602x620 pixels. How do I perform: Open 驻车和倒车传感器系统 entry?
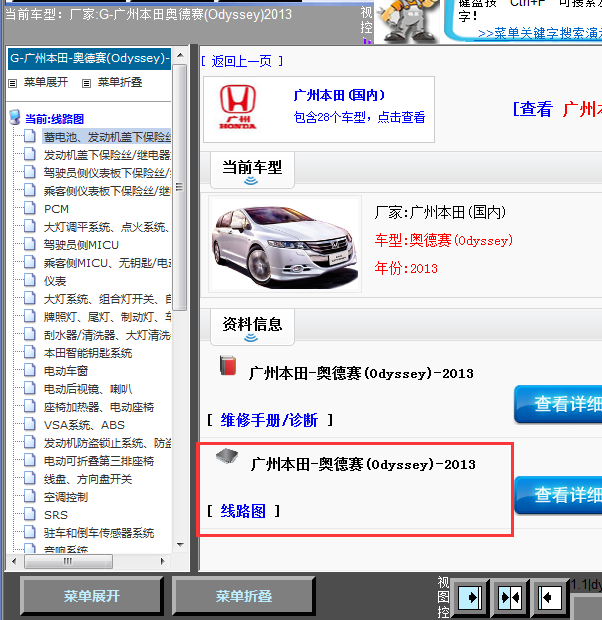coord(99,533)
